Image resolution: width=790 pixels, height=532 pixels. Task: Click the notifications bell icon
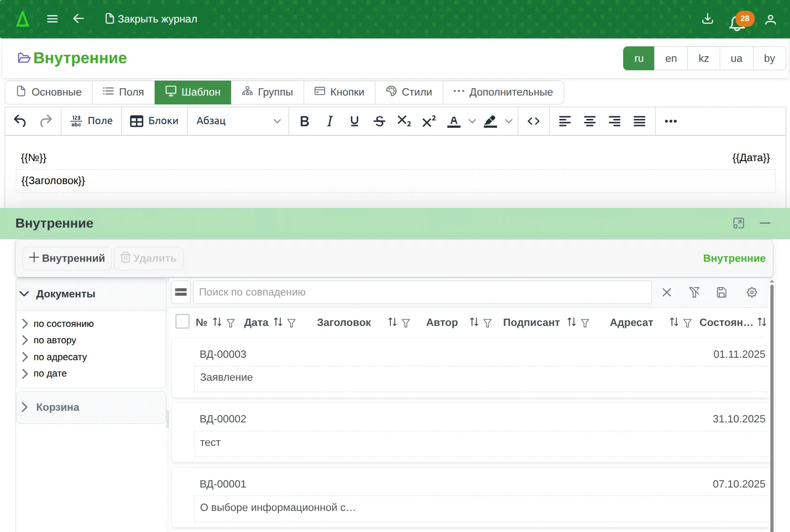[x=737, y=22]
